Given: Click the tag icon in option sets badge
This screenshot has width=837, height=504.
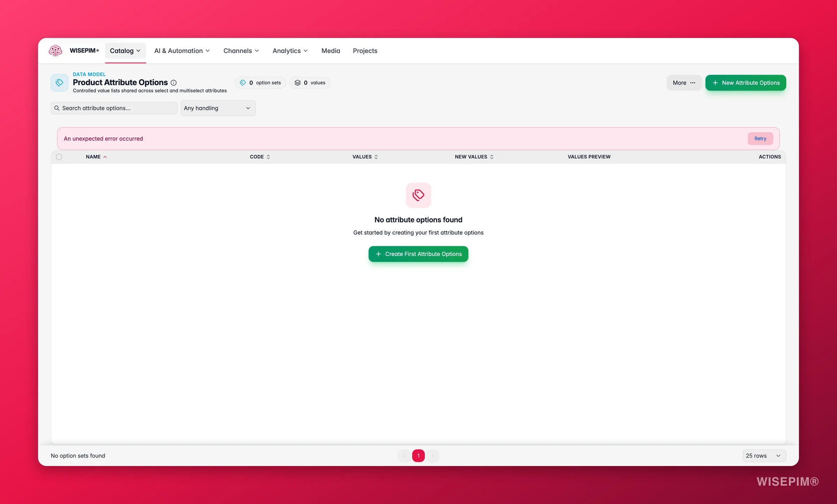Looking at the screenshot, I should [x=243, y=83].
